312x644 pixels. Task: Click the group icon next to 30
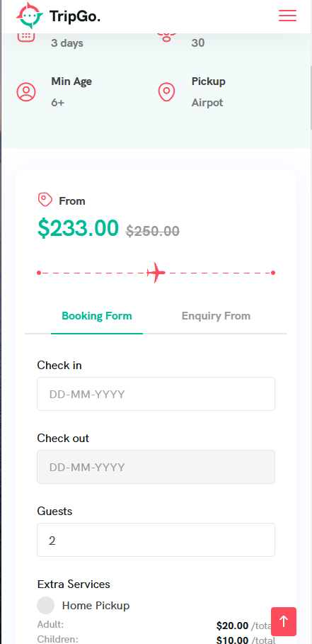click(x=166, y=38)
